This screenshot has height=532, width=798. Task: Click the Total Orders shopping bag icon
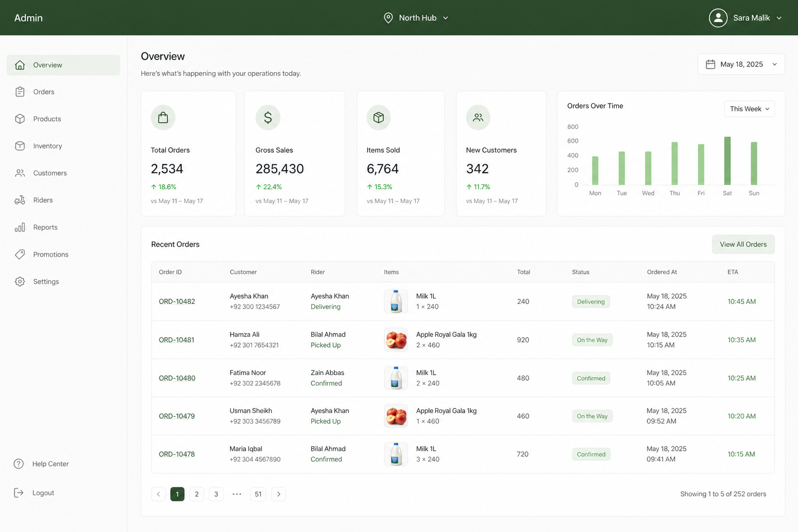click(x=163, y=117)
